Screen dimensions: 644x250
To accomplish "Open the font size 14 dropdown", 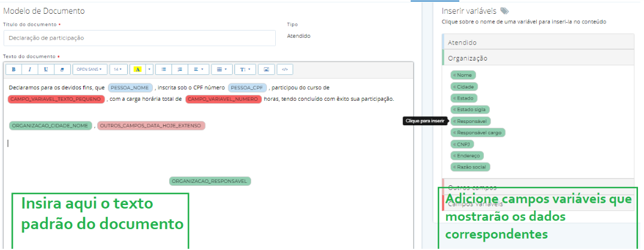I will 118,69.
